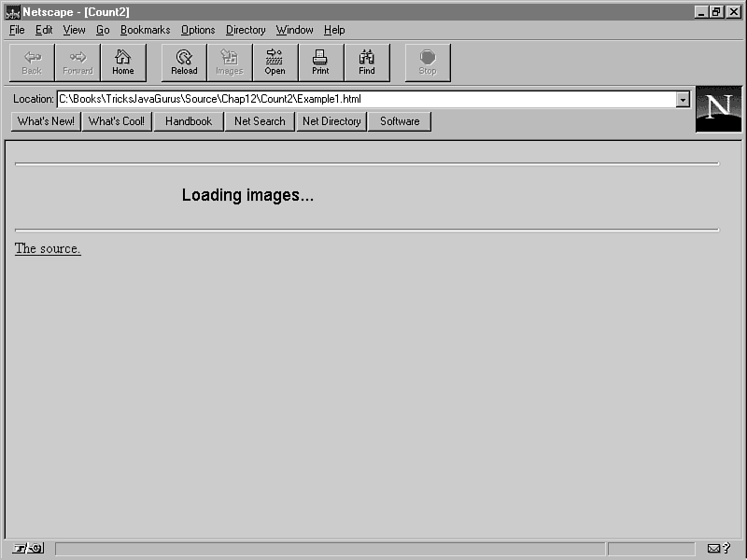Viewport: 747px width, 560px height.
Task: Print the page using toolbar icon
Action: (320, 63)
